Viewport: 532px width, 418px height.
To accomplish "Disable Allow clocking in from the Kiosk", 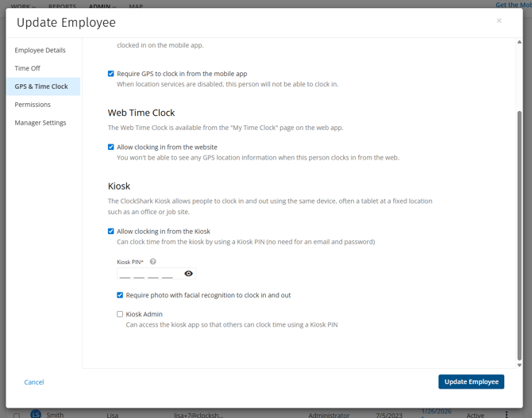I will click(x=111, y=232).
